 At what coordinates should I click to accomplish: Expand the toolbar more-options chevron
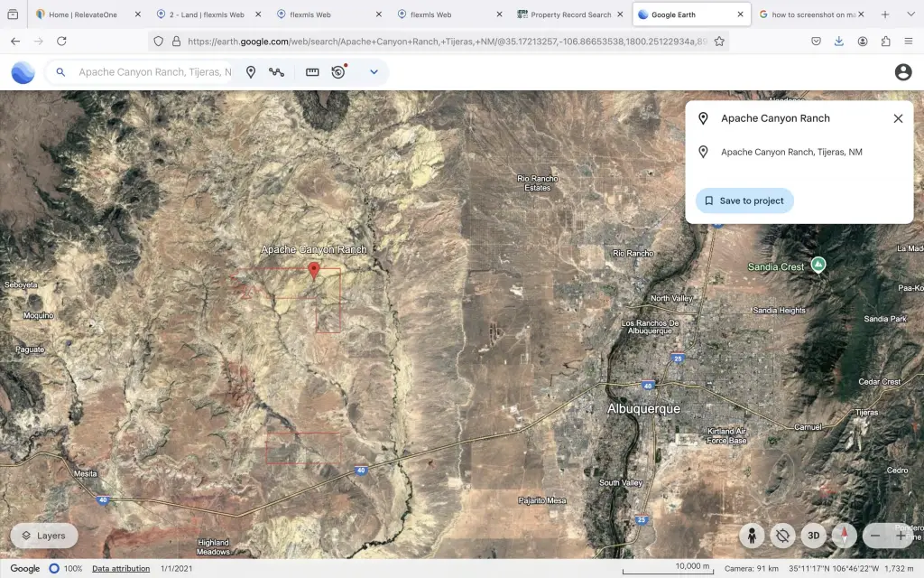point(374,72)
